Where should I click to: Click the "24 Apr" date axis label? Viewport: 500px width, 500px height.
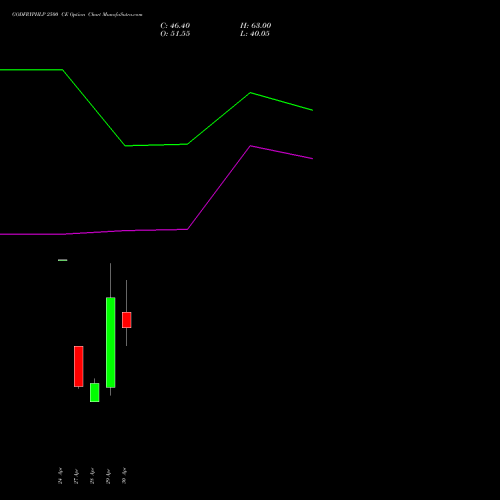click(x=60, y=476)
